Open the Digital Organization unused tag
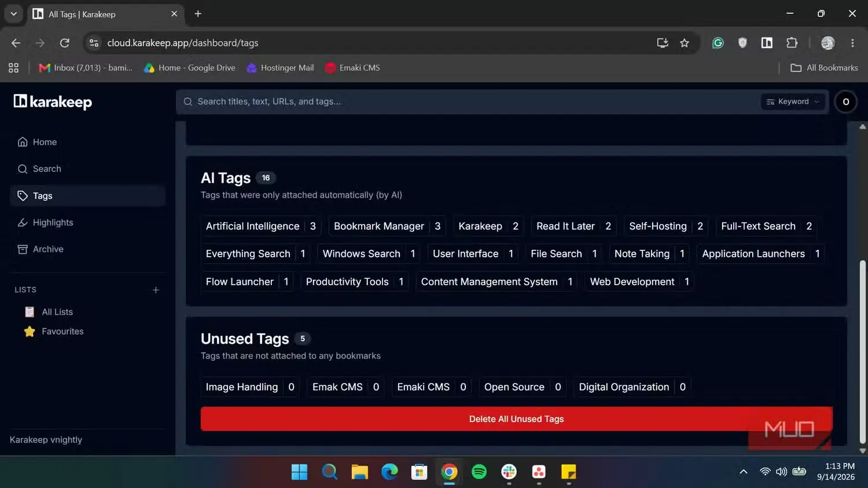868x488 pixels. coord(632,387)
